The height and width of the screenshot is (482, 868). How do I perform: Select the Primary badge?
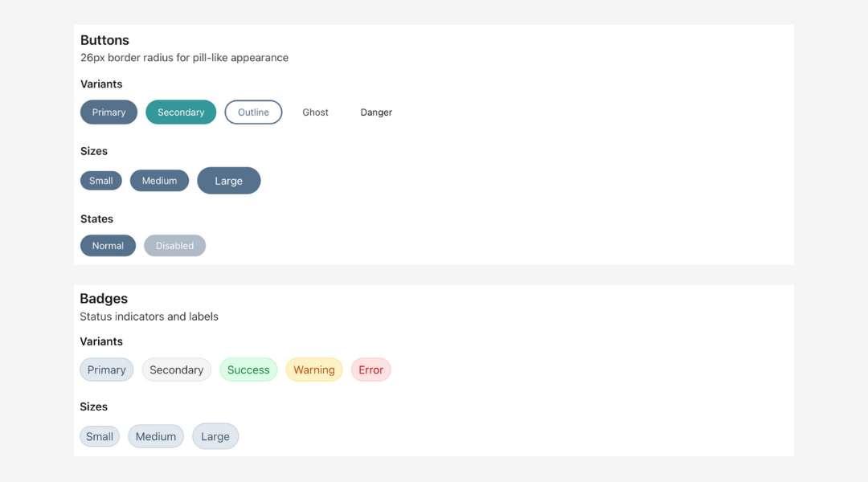click(106, 370)
